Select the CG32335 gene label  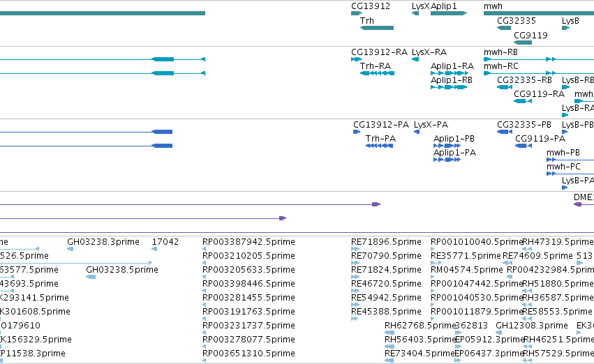517,20
